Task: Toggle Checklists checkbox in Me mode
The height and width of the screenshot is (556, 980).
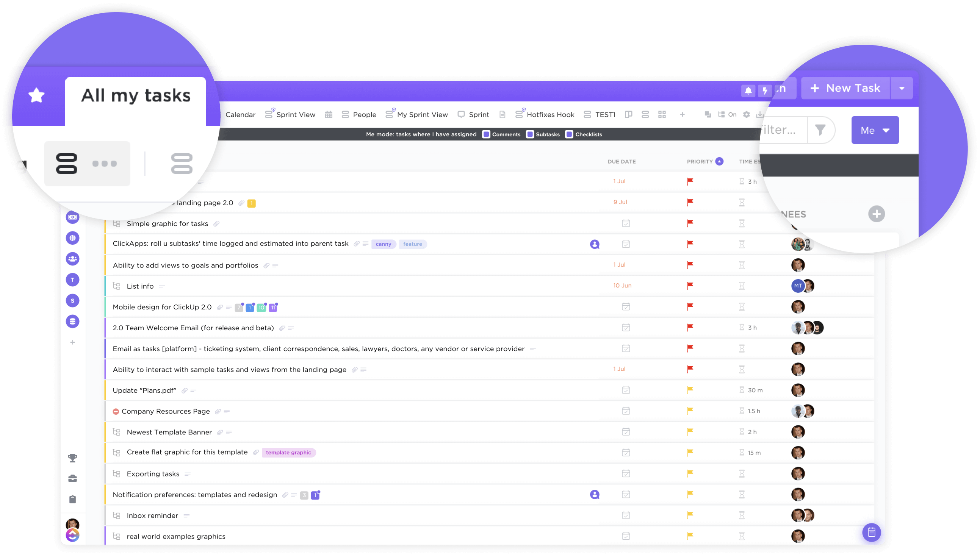Action: pos(567,134)
